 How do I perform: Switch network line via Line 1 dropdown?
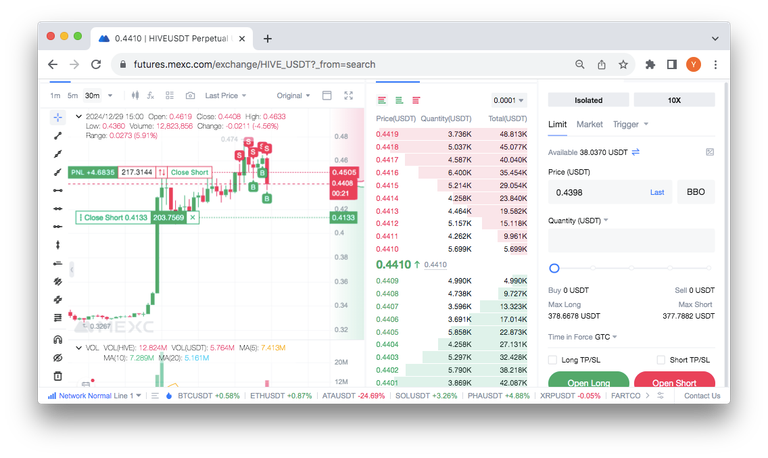tap(127, 396)
